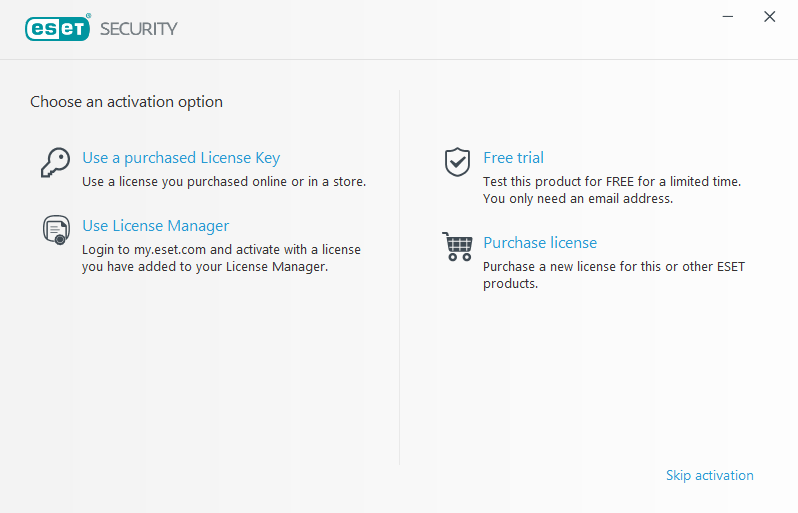Select the Use License Manager link
This screenshot has height=513, width=798.
pos(156,225)
